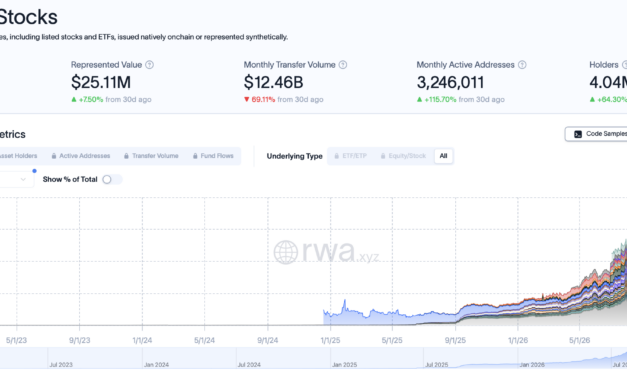The width and height of the screenshot is (627, 376).
Task: Click the lock icon beside Equity/Stock
Action: tap(383, 156)
